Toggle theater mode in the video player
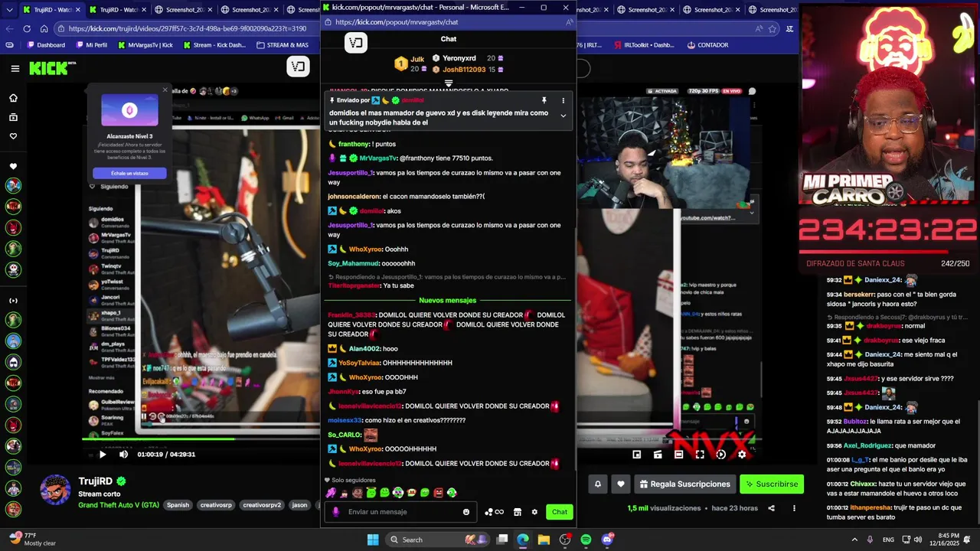Viewport: 980px width, 551px height. pos(678,455)
